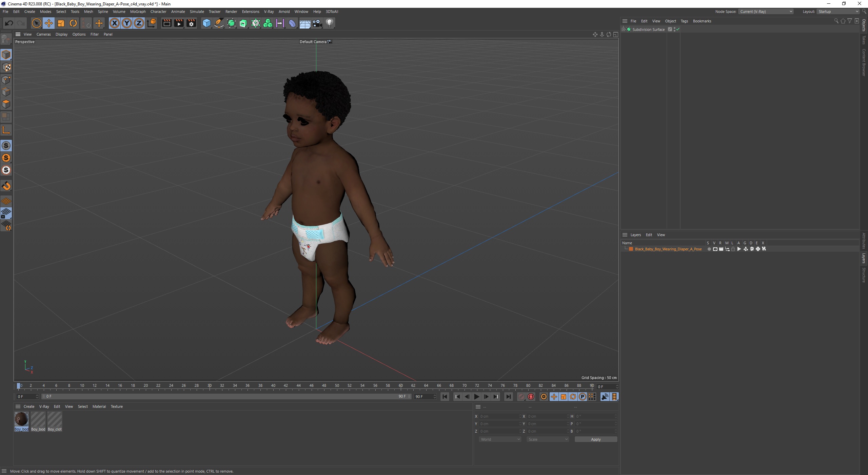Open the Character menu
The width and height of the screenshot is (868, 475).
(x=158, y=12)
